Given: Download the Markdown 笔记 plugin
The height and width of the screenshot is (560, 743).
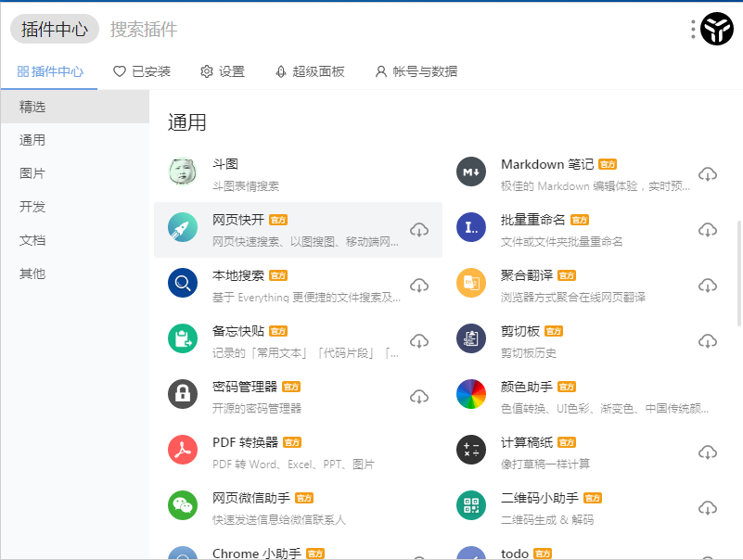Looking at the screenshot, I should [x=708, y=174].
